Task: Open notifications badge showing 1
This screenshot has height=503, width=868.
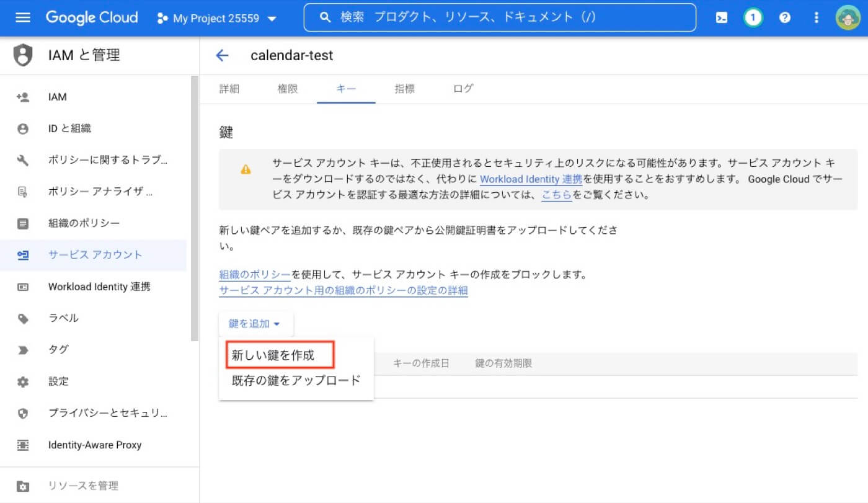Action: 753,18
